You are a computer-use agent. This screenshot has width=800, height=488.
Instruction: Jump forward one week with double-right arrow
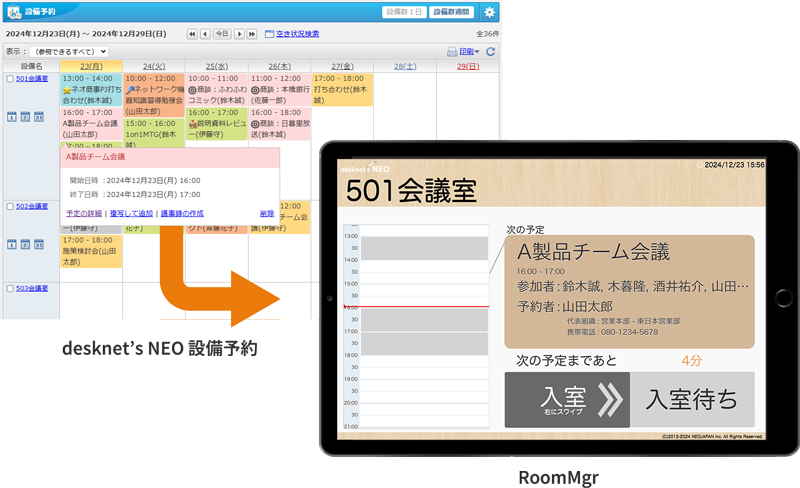click(x=252, y=34)
